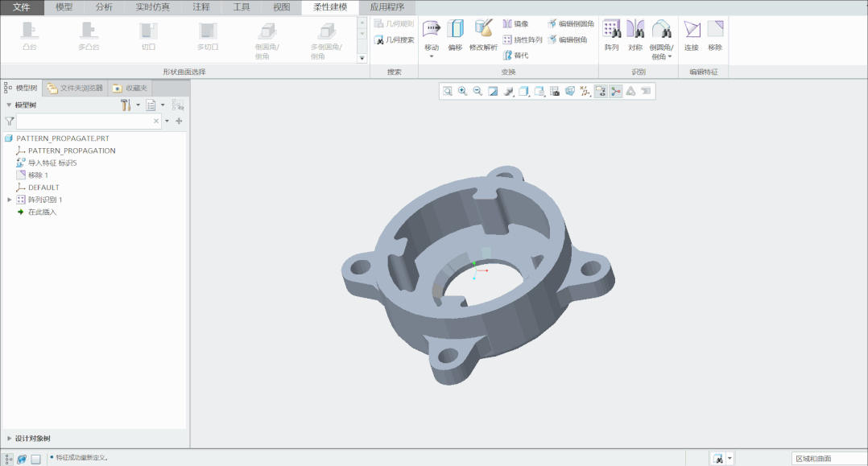The image size is (868, 466).
Task: Expand the 阵列识别 1 node
Action: (x=10, y=200)
